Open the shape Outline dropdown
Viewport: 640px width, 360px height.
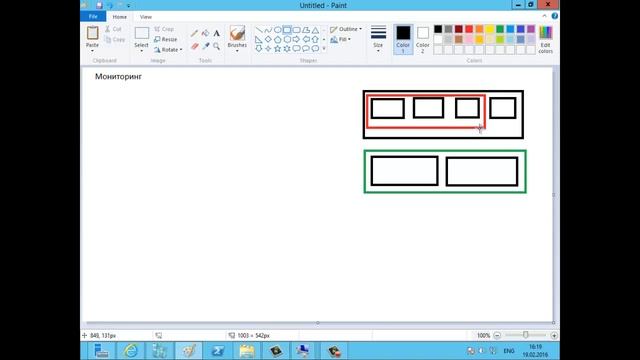(346, 29)
